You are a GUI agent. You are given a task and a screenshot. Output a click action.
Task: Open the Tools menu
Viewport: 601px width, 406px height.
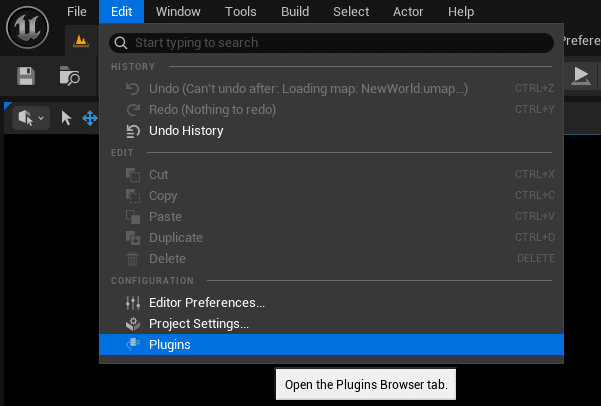point(240,12)
